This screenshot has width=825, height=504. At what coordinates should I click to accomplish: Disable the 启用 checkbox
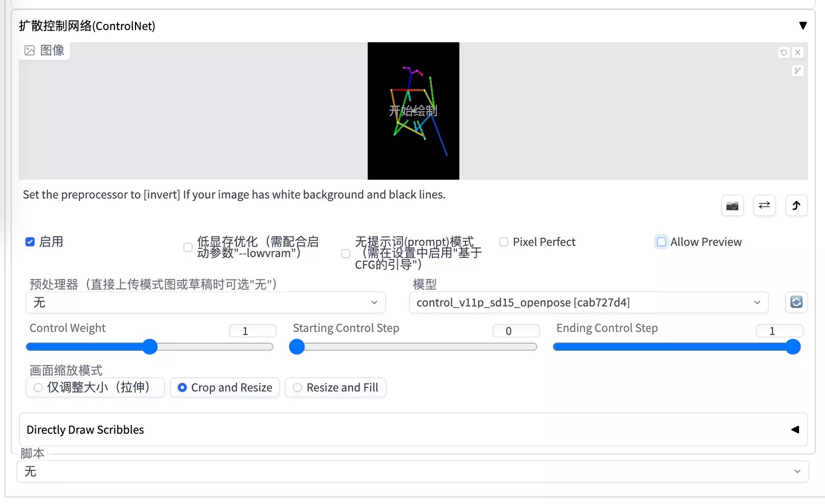tap(30, 242)
